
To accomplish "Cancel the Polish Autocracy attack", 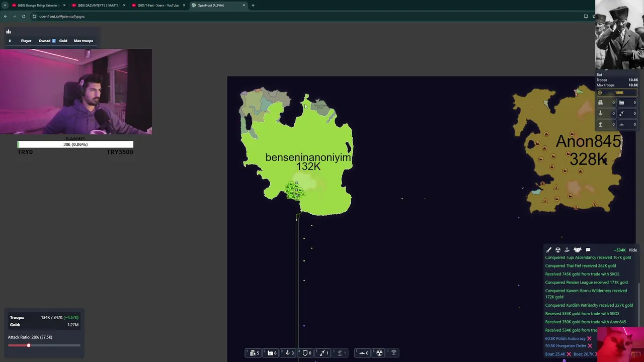I will coord(589,338).
